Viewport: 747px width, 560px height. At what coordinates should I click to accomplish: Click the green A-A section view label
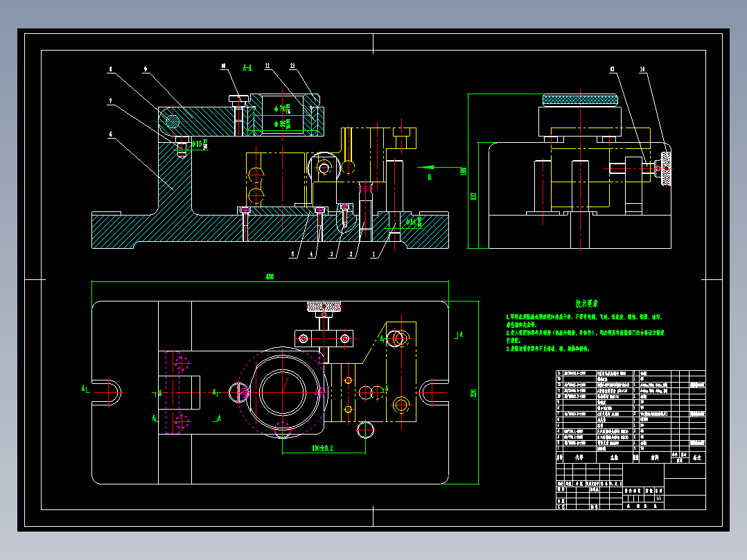click(x=247, y=68)
